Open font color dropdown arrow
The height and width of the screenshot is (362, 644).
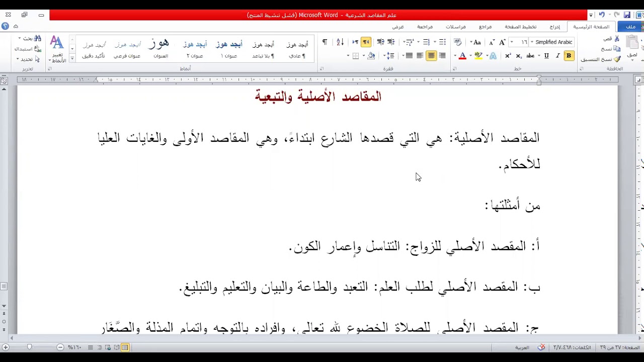pos(455,56)
